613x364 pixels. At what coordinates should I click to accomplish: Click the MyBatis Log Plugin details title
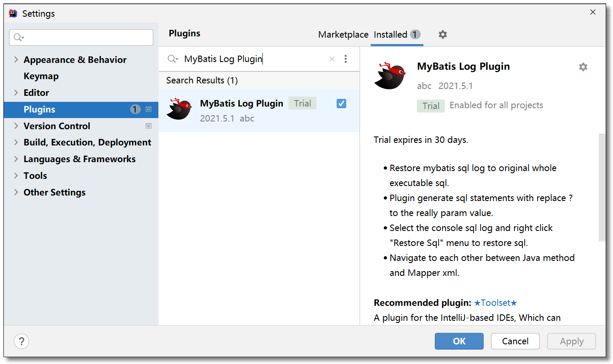tap(464, 67)
